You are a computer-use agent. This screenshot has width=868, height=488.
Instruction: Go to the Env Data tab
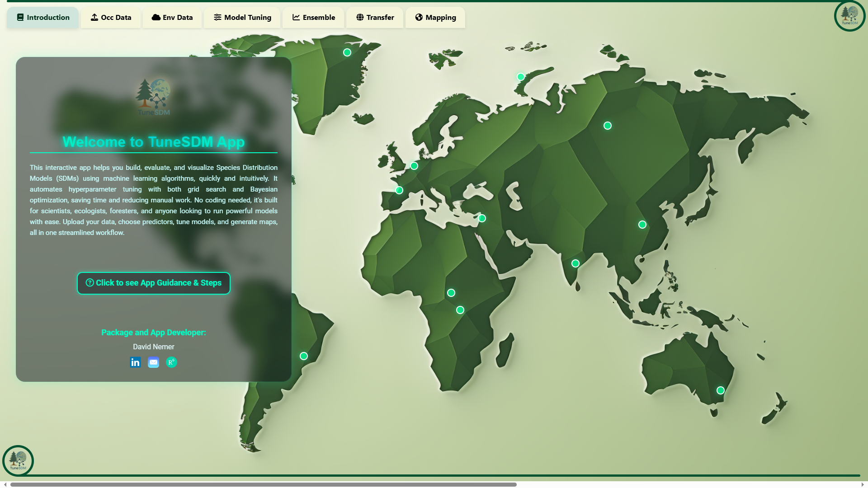[x=172, y=18]
